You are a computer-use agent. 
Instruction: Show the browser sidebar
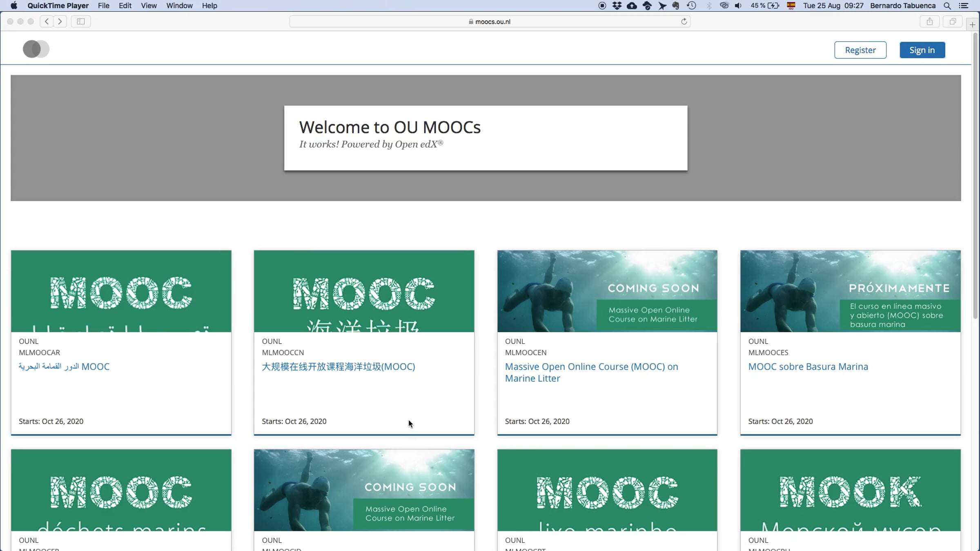pos(81,21)
